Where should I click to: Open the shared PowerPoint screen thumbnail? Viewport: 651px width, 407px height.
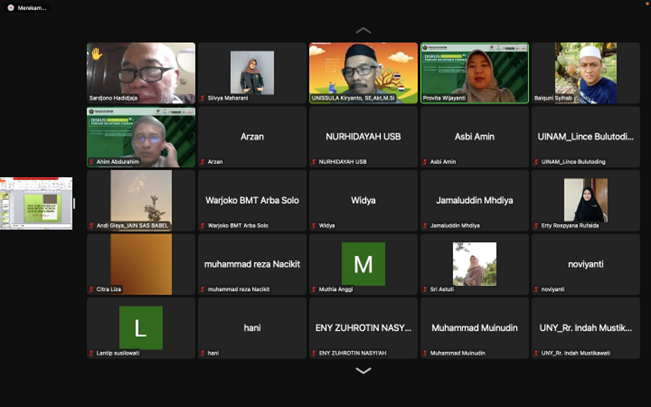point(36,204)
